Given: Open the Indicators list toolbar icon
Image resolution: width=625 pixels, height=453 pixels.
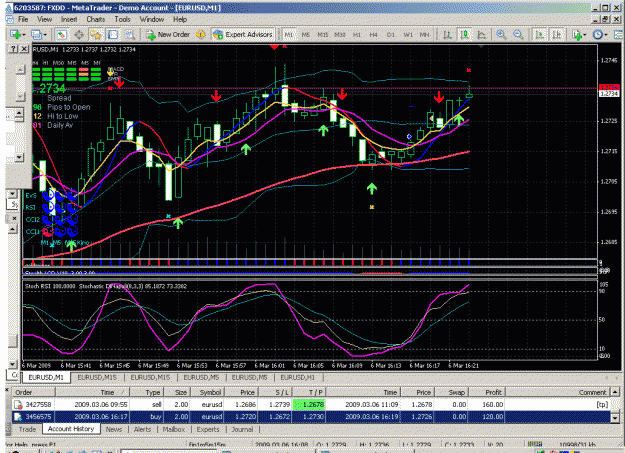Looking at the screenshot, I should point(577,35).
